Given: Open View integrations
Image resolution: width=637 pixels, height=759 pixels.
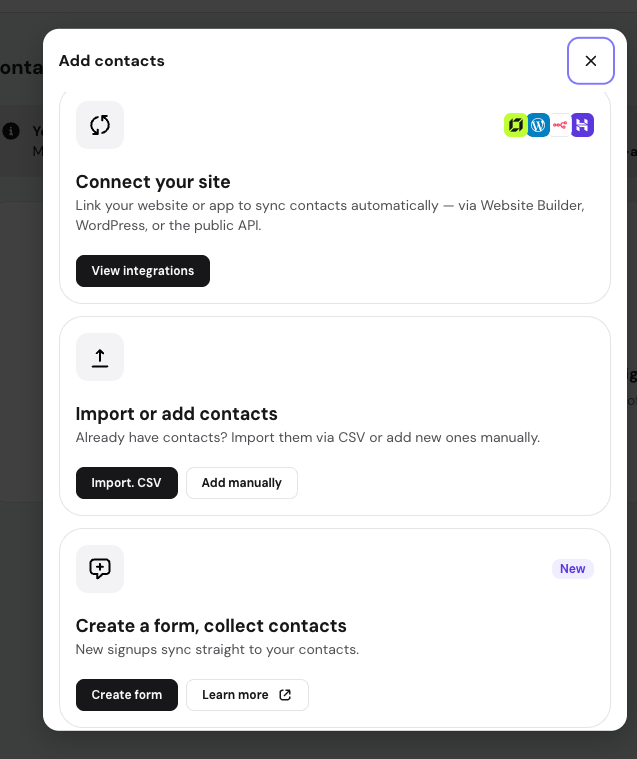Looking at the screenshot, I should (x=143, y=271).
